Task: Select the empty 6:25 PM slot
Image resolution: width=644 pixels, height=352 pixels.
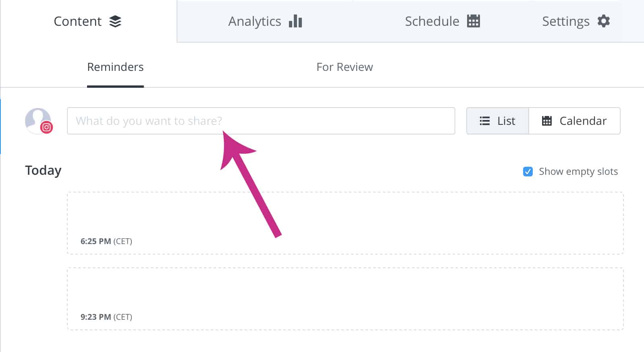Action: 345,223
